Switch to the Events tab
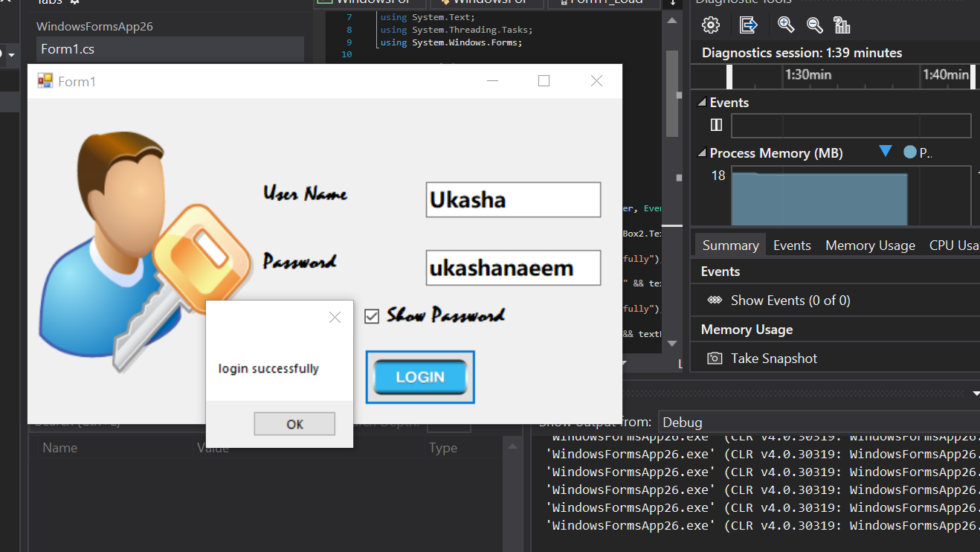 coord(792,245)
